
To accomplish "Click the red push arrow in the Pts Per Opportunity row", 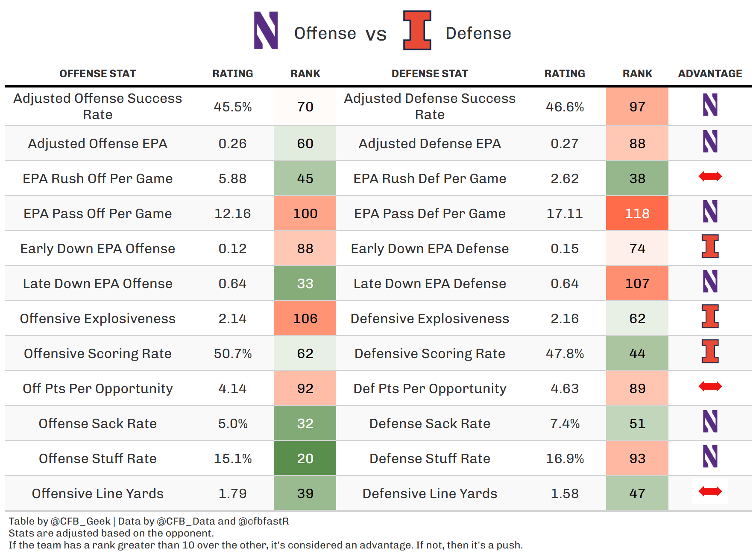I will point(710,386).
